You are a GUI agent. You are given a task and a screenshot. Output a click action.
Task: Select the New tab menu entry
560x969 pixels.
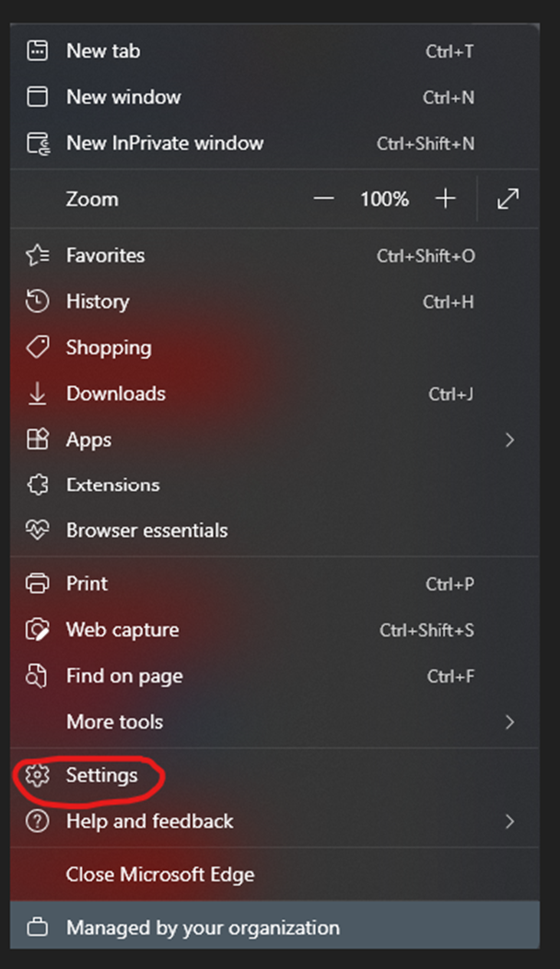(274, 51)
